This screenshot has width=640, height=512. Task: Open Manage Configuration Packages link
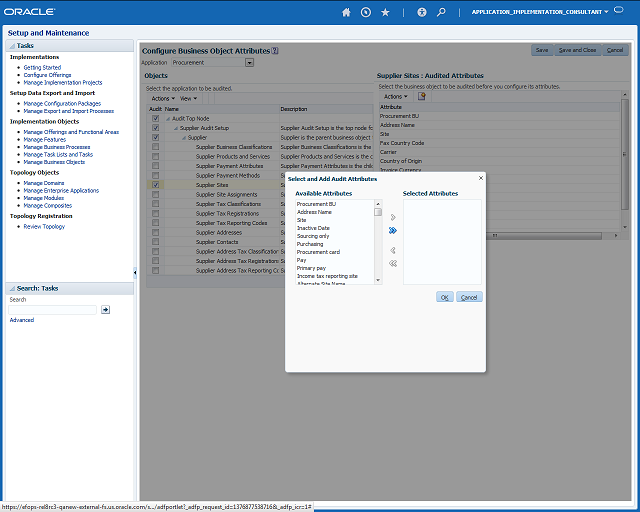[62, 104]
